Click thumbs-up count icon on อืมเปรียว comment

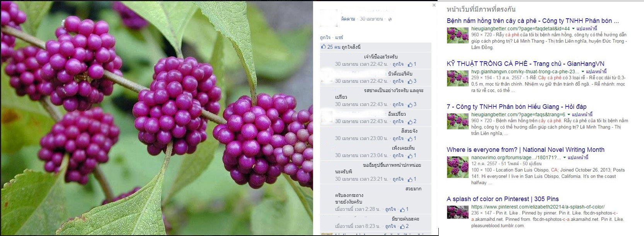[x=410, y=121]
